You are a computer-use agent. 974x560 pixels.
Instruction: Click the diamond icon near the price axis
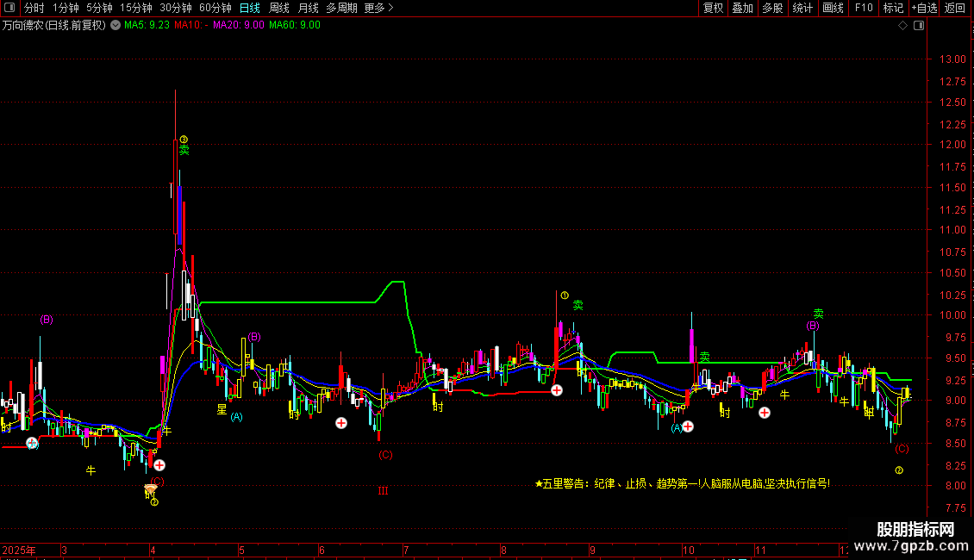click(x=902, y=26)
